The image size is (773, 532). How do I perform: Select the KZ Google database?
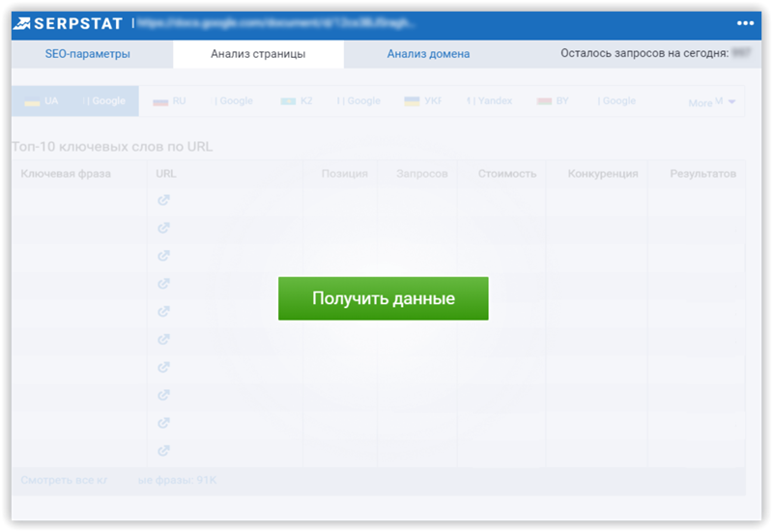330,101
